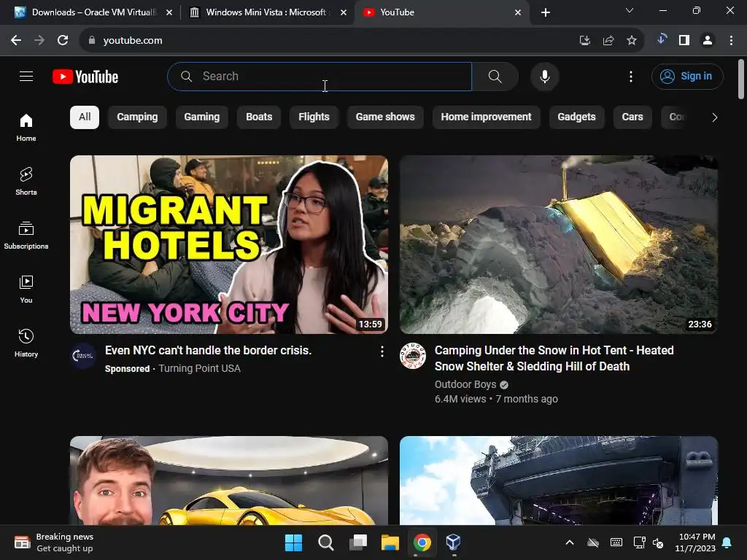Click the install app icon in address bar
Image resolution: width=747 pixels, height=560 pixels.
(584, 41)
